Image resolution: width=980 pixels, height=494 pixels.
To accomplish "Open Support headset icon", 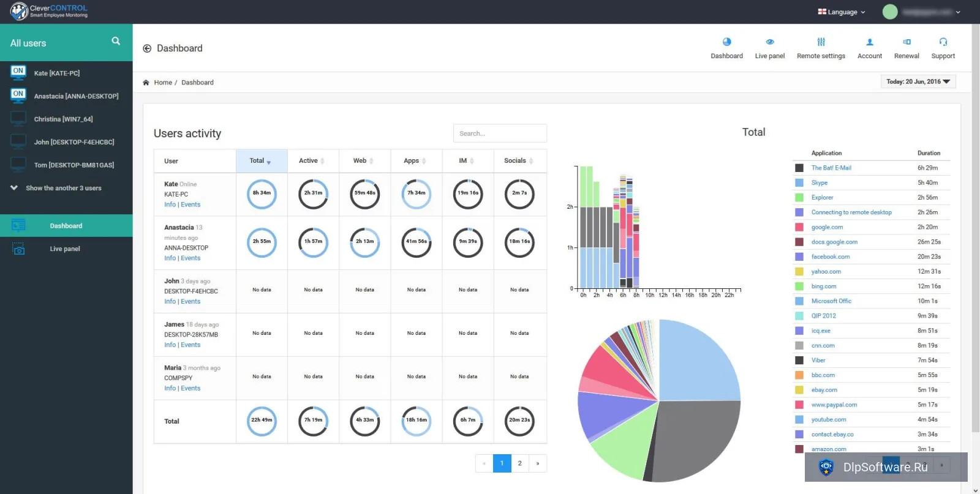I will tap(943, 42).
